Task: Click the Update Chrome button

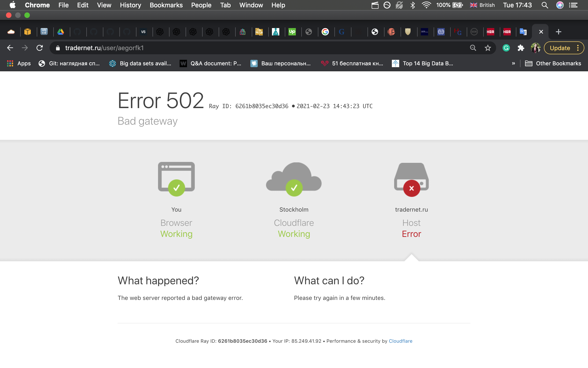Action: click(560, 48)
